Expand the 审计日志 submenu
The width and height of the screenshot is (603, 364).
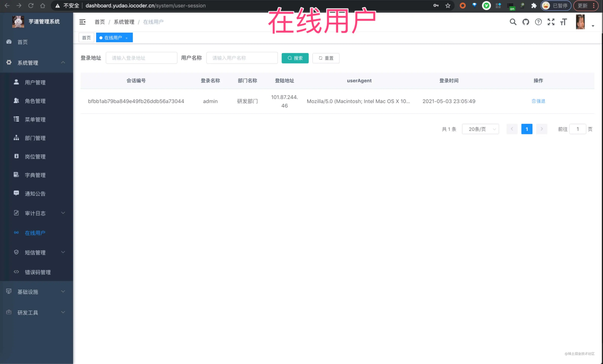pyautogui.click(x=37, y=213)
